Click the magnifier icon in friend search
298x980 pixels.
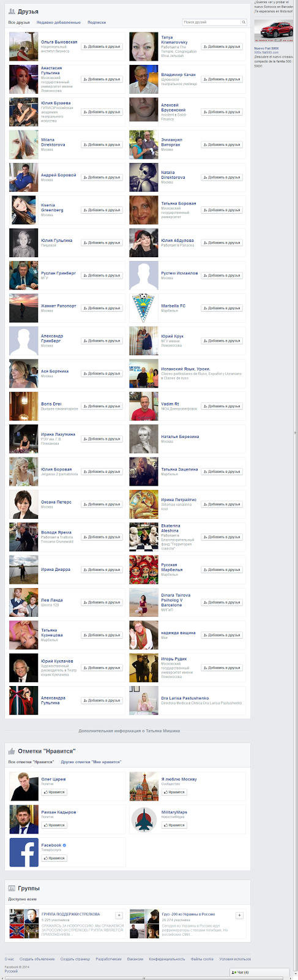tap(244, 22)
